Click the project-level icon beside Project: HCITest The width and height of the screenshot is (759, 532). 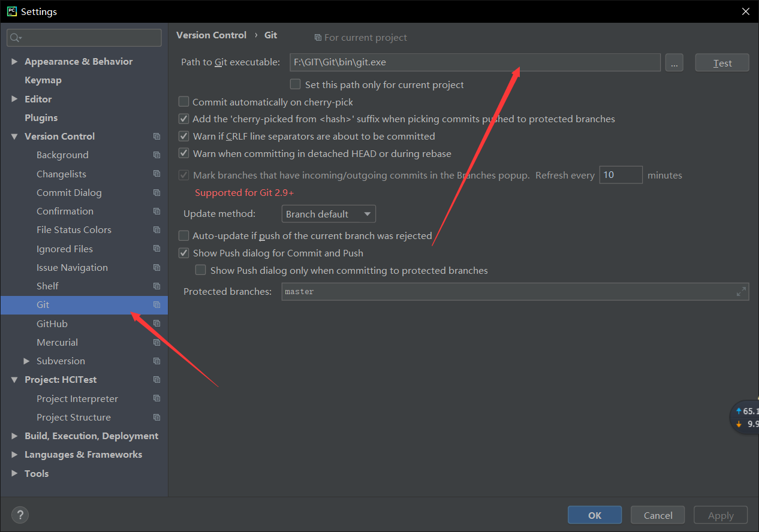click(x=156, y=380)
